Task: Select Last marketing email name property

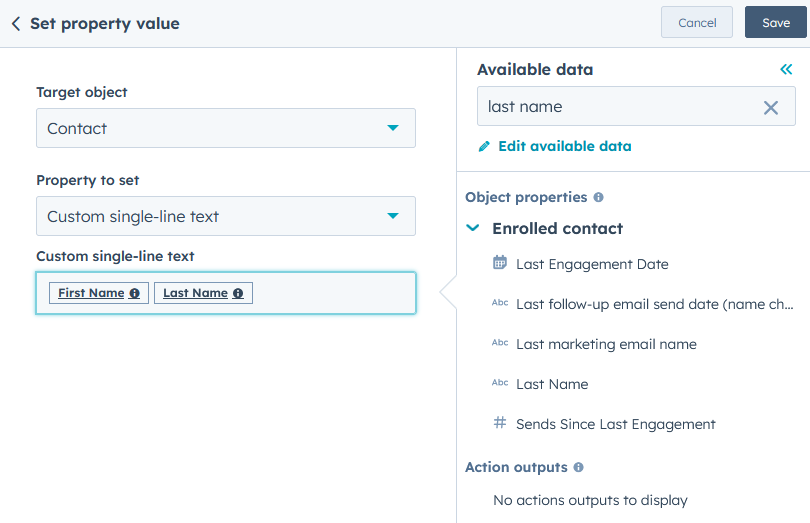Action: (606, 344)
